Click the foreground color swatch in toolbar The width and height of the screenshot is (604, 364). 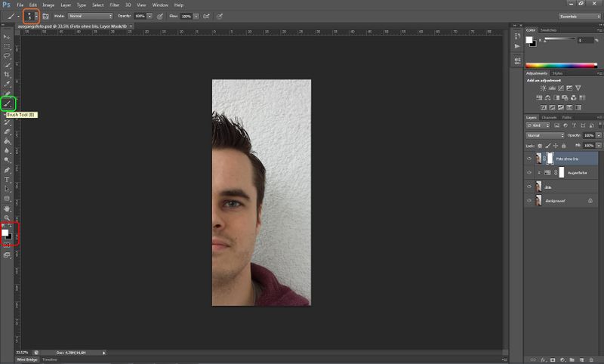5,232
